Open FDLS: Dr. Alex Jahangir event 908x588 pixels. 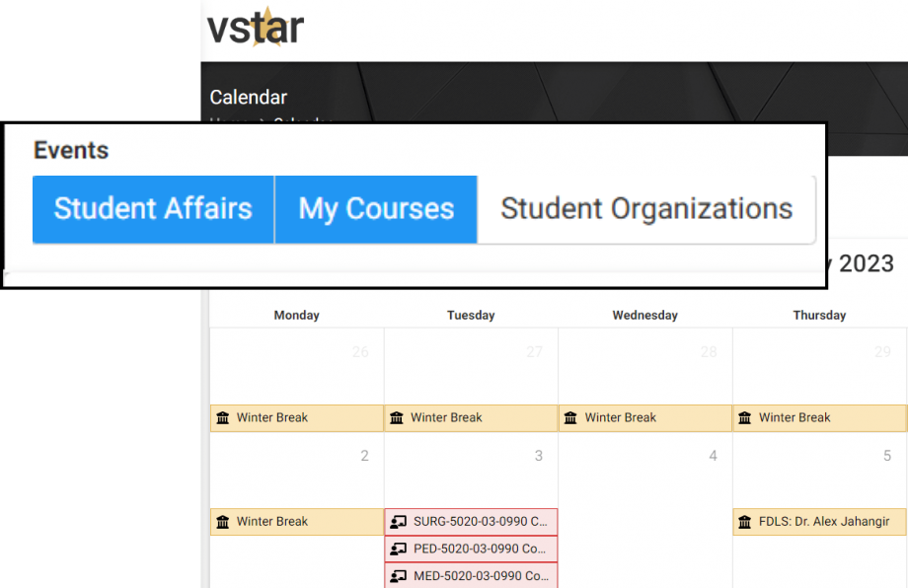[x=819, y=522]
